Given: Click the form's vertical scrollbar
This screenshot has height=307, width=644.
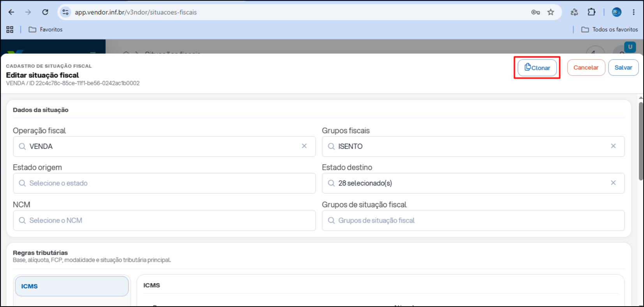Looking at the screenshot, I should pyautogui.click(x=641, y=141).
